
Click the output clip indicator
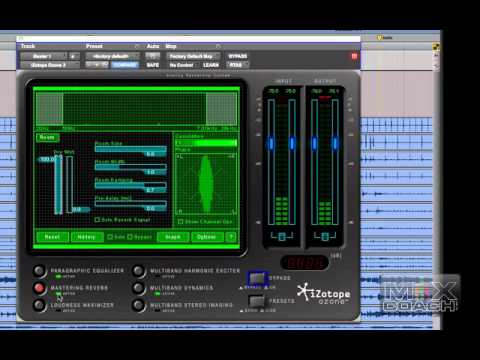325,98
